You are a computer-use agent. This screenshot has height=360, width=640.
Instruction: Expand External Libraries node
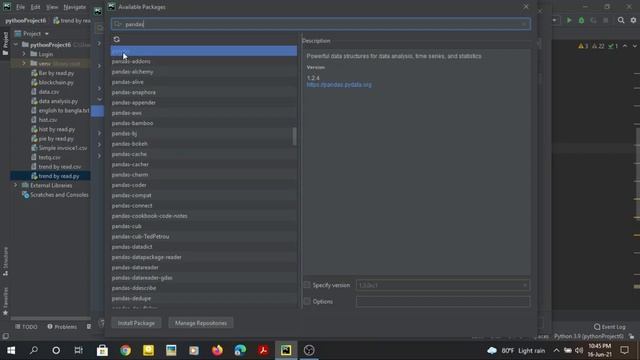click(x=16, y=185)
